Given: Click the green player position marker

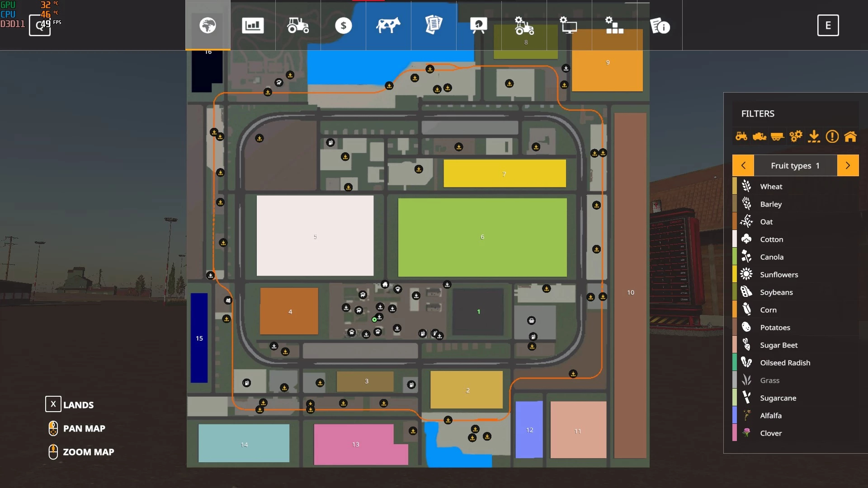Looking at the screenshot, I should (374, 319).
